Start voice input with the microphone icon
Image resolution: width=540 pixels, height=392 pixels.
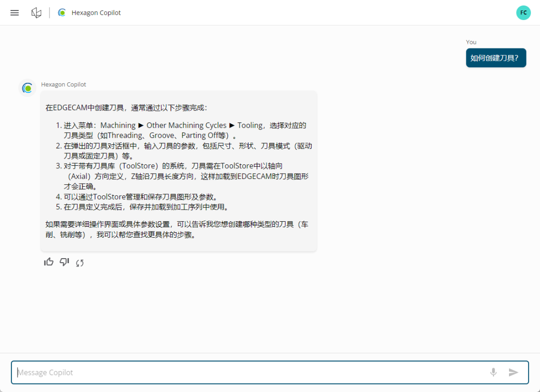(493, 372)
